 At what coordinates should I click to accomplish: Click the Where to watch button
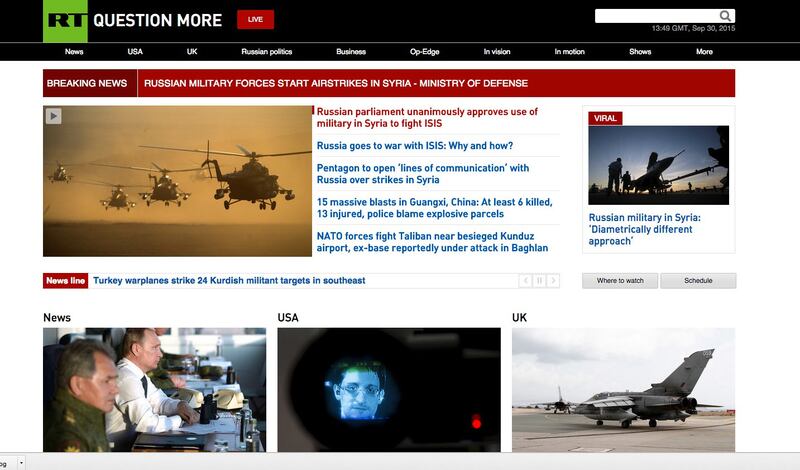[x=620, y=281]
